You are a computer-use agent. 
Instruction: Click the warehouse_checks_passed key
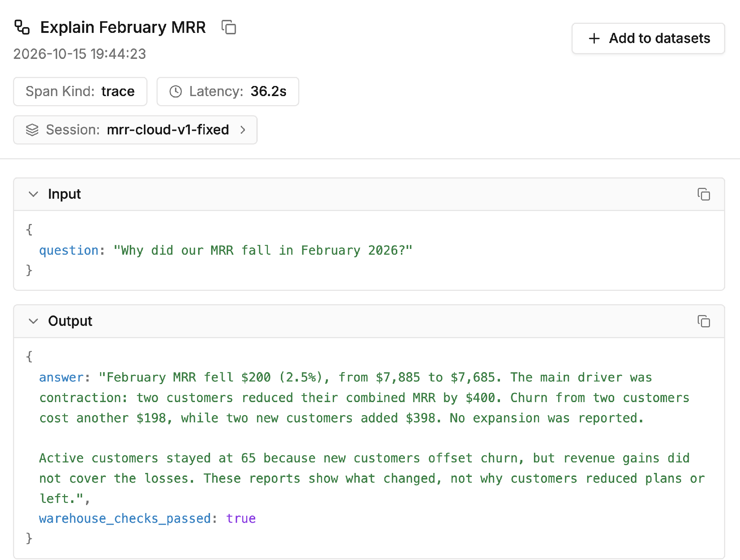pyautogui.click(x=125, y=519)
